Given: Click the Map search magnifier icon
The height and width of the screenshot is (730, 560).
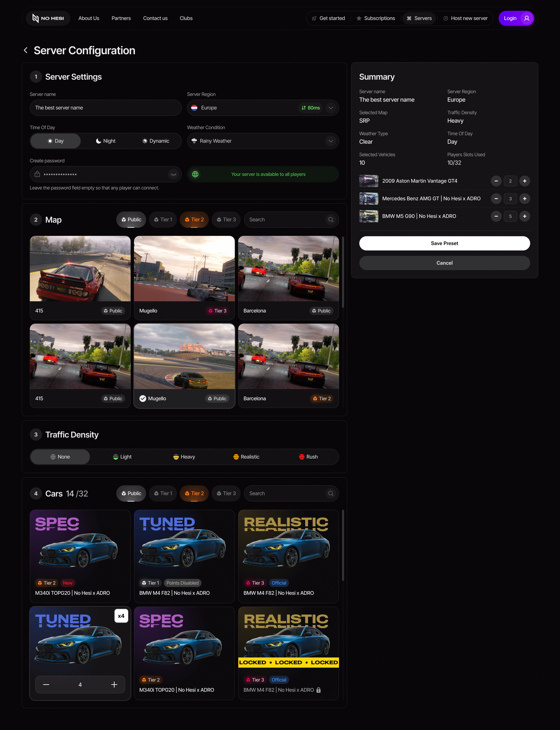Looking at the screenshot, I should [x=330, y=220].
